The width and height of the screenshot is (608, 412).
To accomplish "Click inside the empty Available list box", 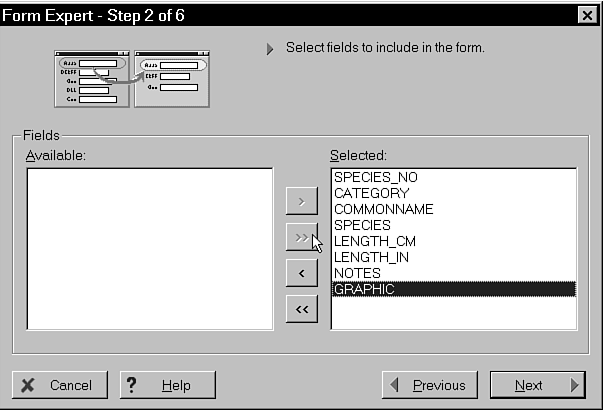I will pyautogui.click(x=150, y=248).
